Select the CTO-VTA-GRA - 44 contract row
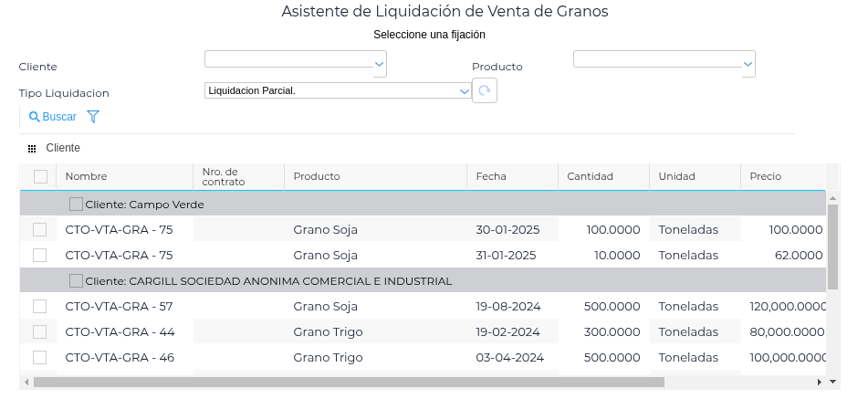 click(120, 331)
